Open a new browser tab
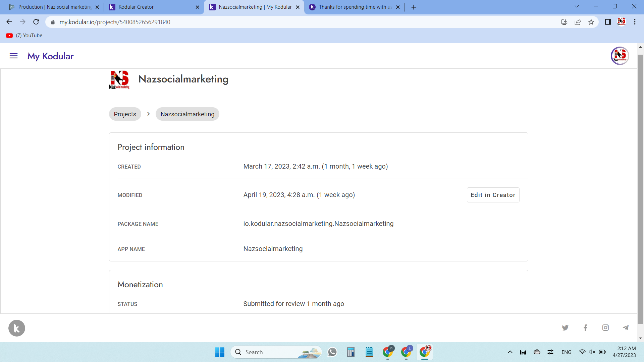 [414, 7]
